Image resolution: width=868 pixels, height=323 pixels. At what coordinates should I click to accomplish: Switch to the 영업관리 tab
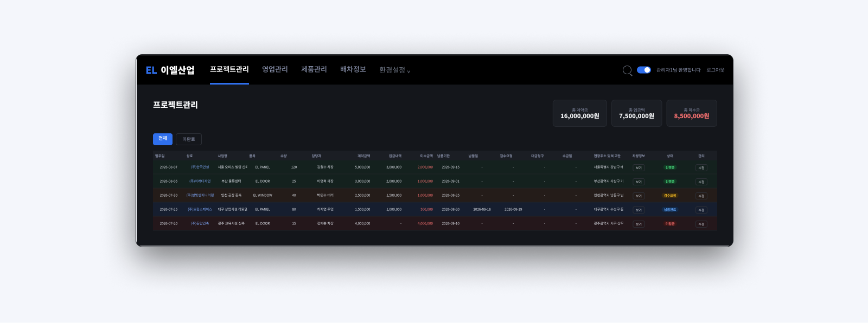275,69
